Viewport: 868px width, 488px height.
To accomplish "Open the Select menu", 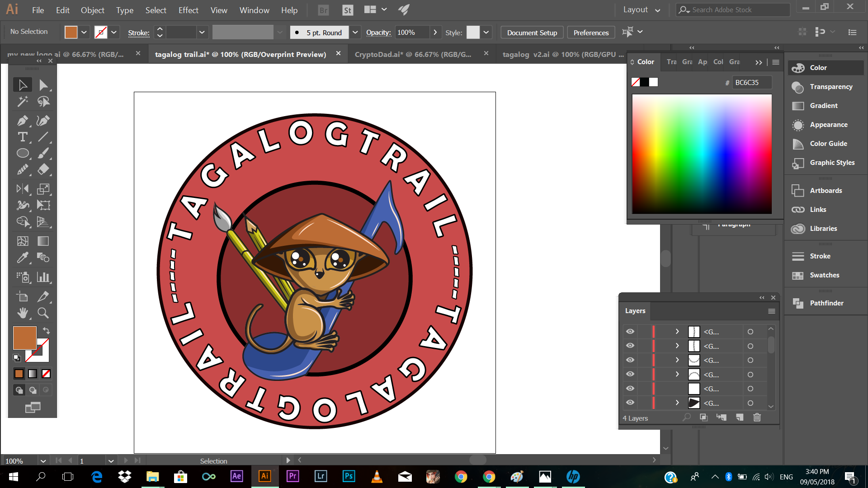I will [156, 10].
